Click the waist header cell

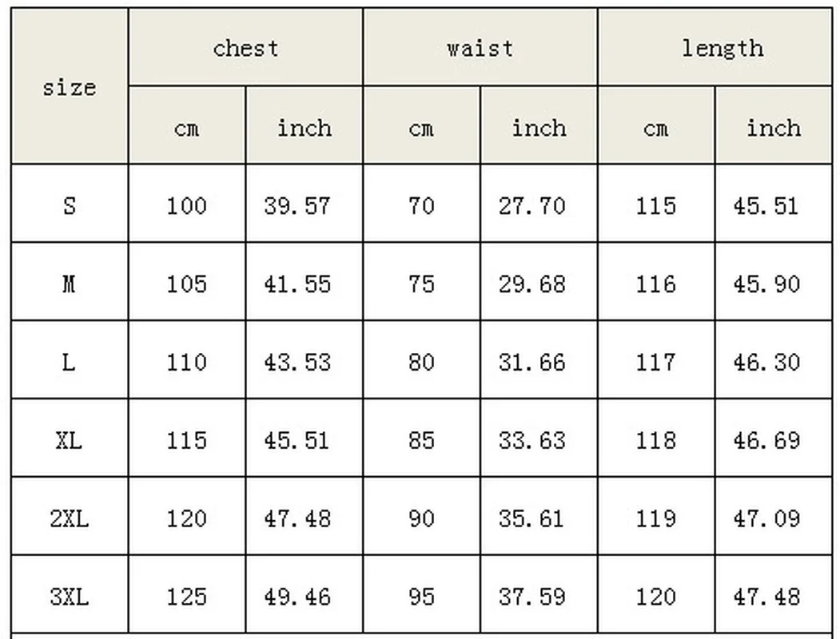coord(480,48)
